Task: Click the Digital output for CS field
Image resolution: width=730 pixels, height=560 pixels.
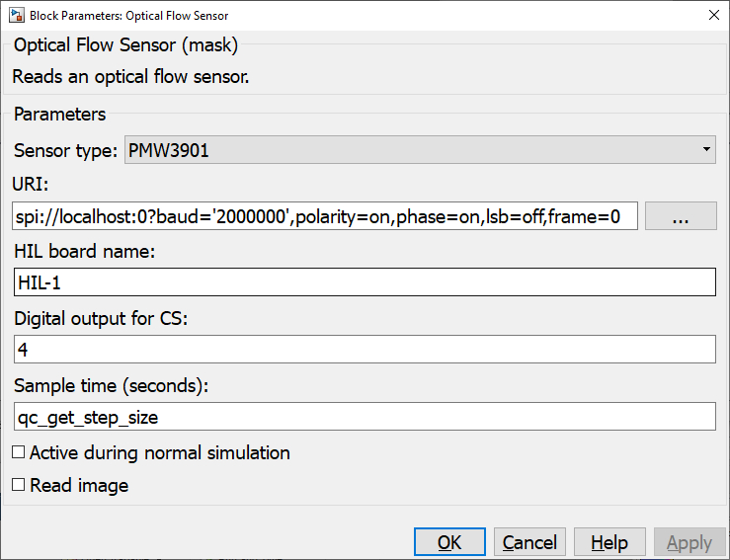Action: pos(365,350)
